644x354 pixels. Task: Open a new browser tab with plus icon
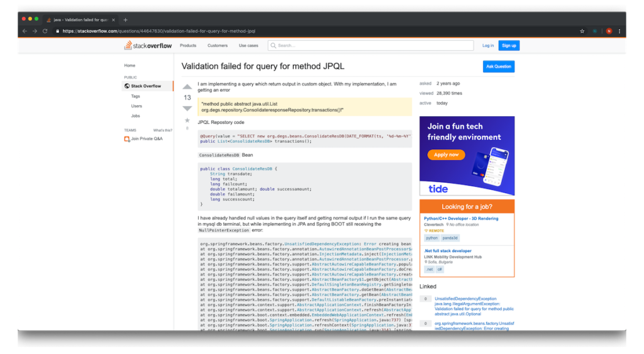(x=125, y=19)
